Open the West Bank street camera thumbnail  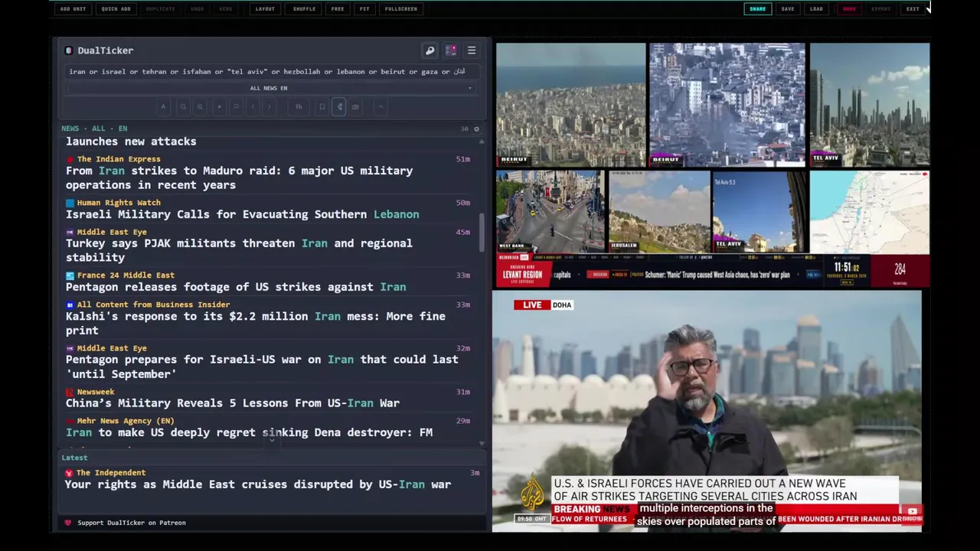(549, 212)
